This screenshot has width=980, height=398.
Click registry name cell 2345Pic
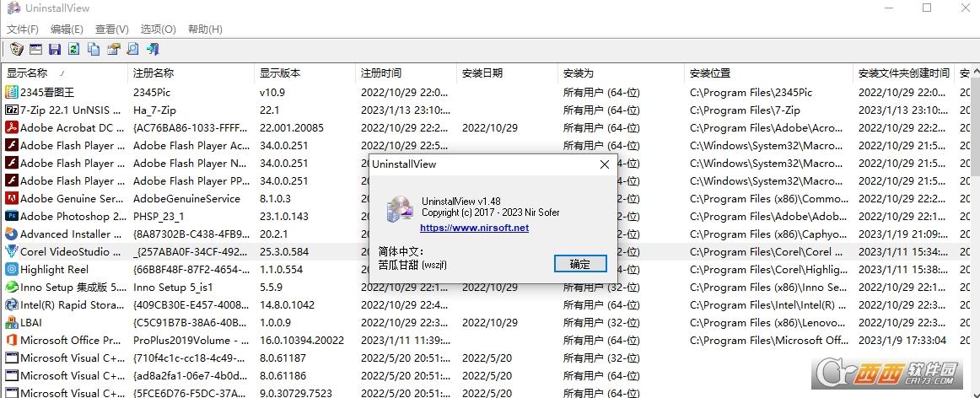pyautogui.click(x=152, y=93)
